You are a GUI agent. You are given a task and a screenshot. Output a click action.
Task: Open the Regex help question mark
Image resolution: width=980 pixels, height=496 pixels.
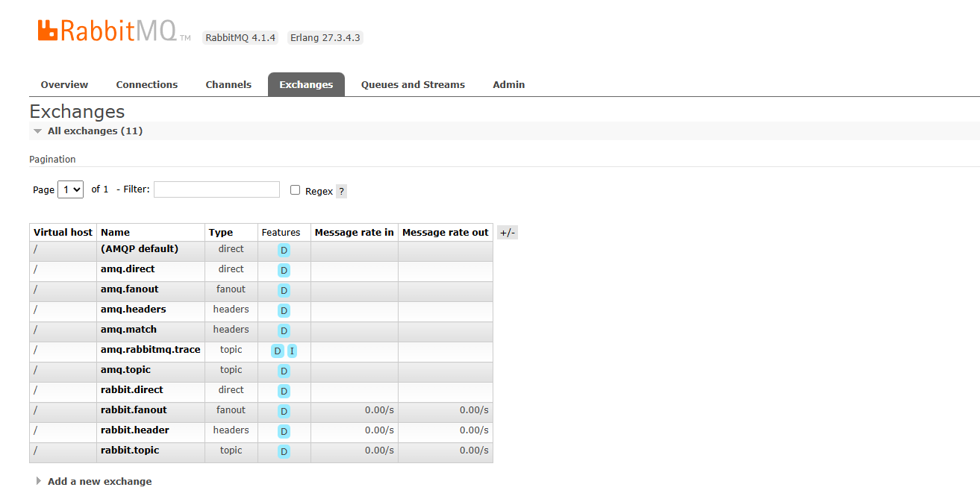341,191
